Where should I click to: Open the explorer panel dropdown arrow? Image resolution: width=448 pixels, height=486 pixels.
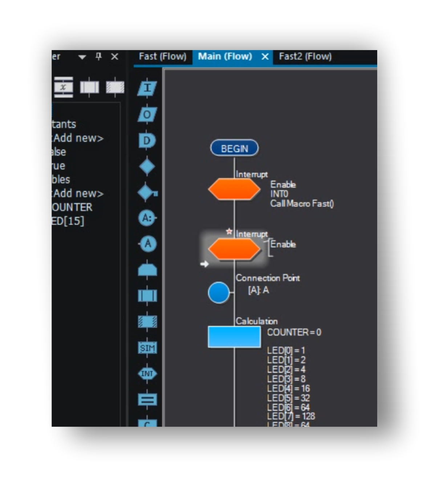(x=82, y=57)
